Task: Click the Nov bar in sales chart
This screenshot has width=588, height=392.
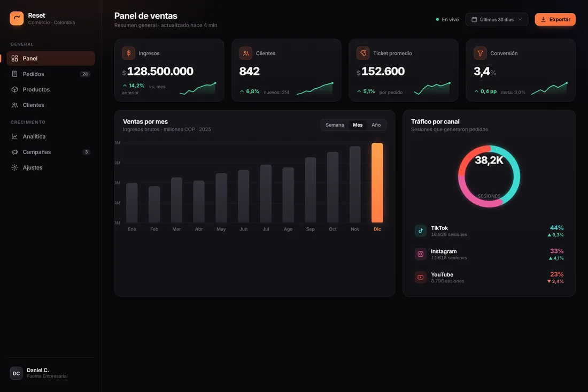Action: pos(355,185)
